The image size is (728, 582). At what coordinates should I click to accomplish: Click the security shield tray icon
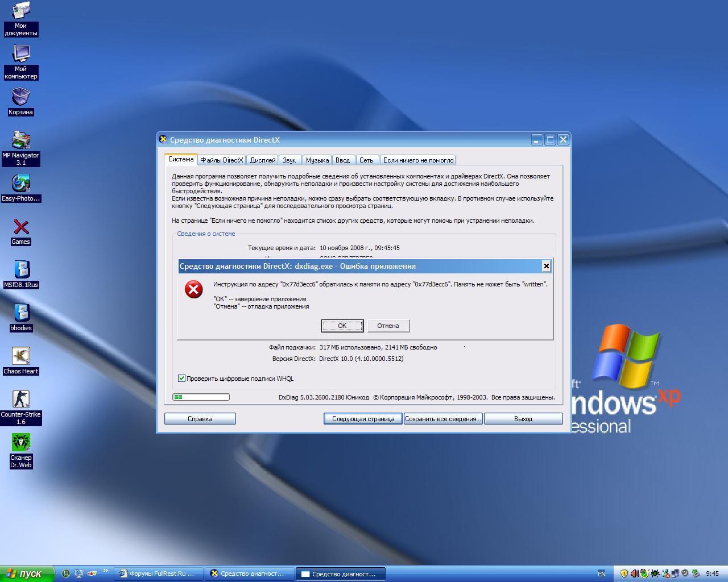624,573
